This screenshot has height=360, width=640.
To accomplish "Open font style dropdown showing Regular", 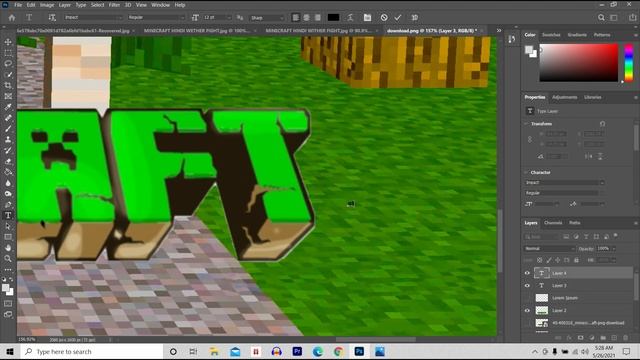I will [156, 18].
